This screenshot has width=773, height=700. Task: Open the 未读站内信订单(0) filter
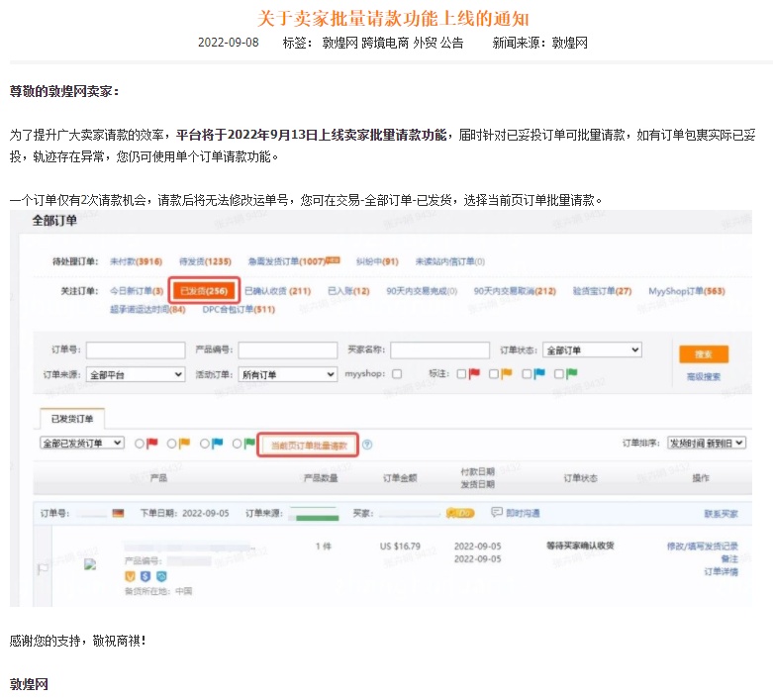click(x=450, y=261)
